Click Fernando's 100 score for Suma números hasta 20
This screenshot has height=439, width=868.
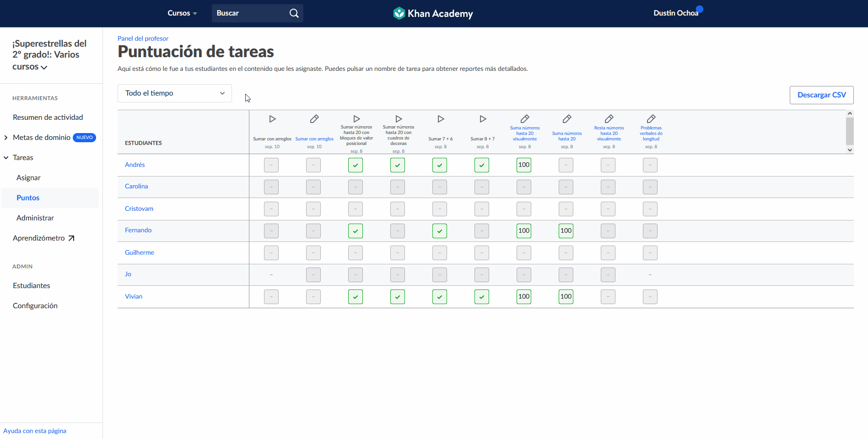coord(566,231)
